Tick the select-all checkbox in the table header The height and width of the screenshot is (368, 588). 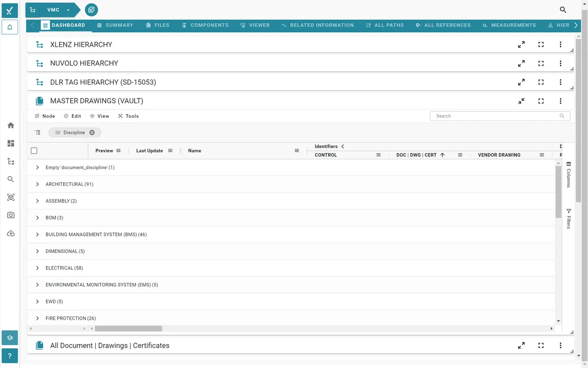tap(34, 150)
